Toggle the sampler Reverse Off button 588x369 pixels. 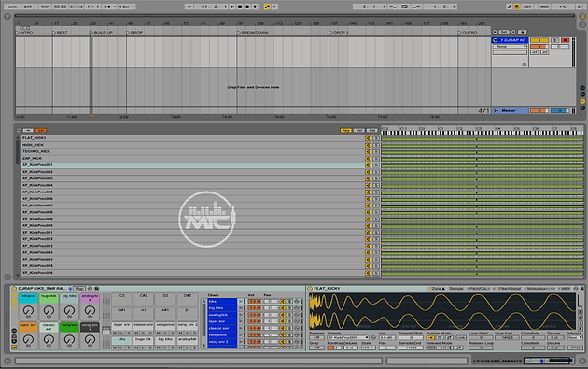click(316, 337)
